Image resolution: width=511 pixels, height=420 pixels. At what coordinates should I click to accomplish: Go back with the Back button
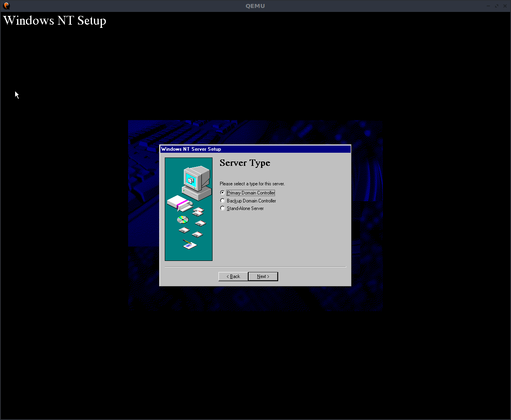(233, 276)
